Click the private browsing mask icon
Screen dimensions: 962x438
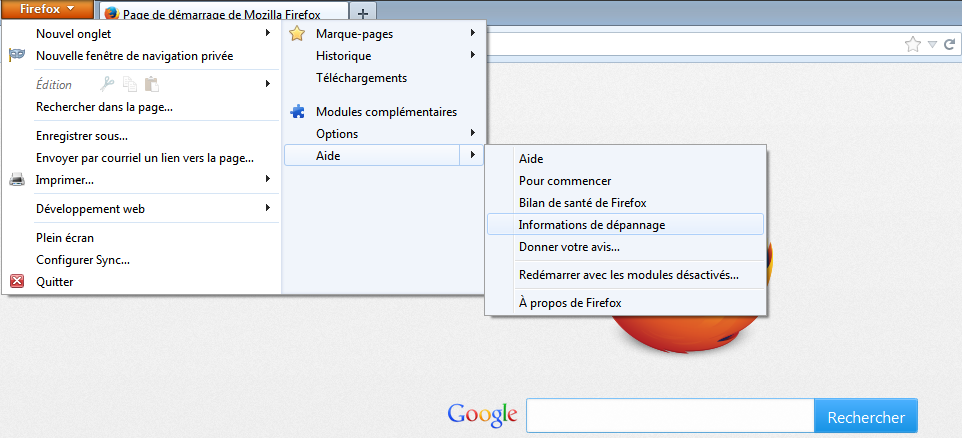pos(17,55)
